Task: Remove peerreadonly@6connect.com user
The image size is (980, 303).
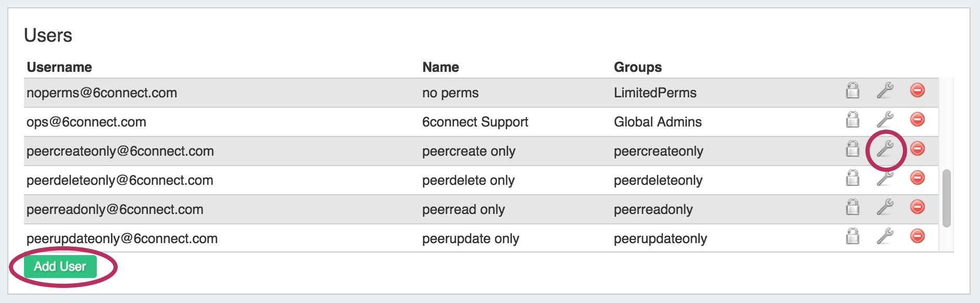Action: point(917,207)
